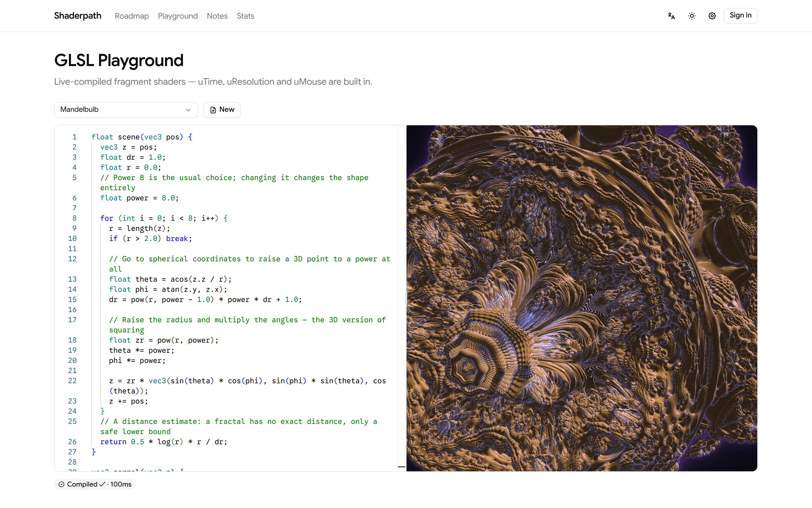Click the 'float dr = 1.0;' code line
812x508 pixels.
133,157
